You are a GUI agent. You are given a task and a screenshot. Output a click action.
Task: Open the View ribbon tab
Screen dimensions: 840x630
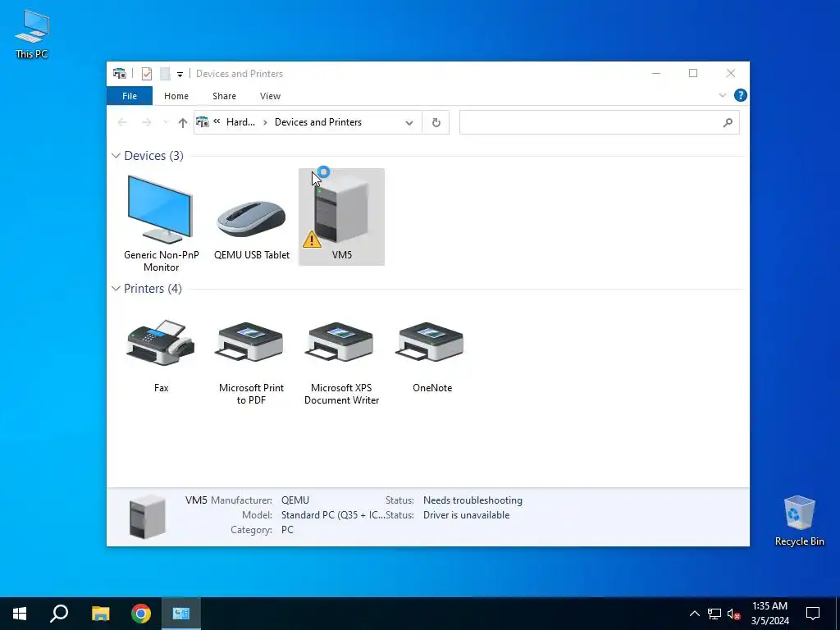coord(270,96)
